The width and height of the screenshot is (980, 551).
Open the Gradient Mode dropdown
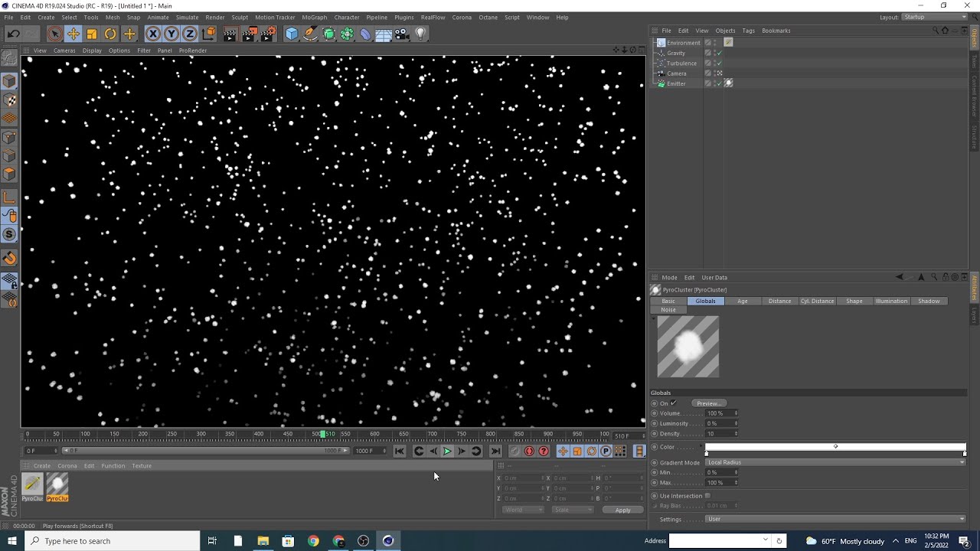[x=835, y=462]
